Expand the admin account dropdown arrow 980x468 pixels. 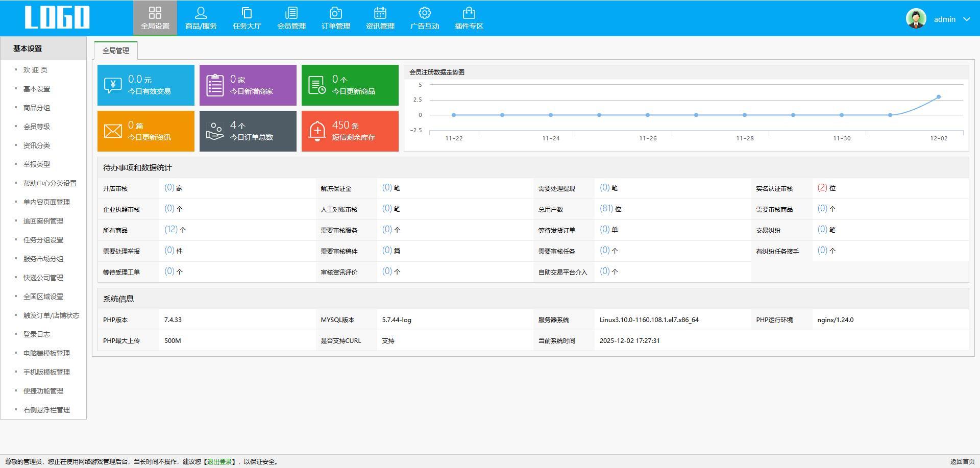(x=967, y=19)
